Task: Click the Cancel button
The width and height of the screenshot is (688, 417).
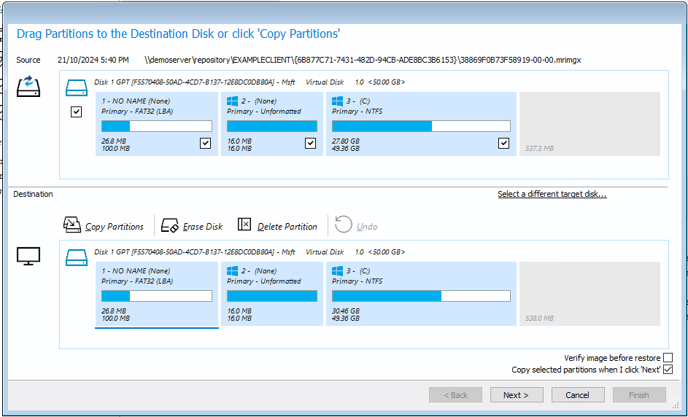Action: [577, 395]
